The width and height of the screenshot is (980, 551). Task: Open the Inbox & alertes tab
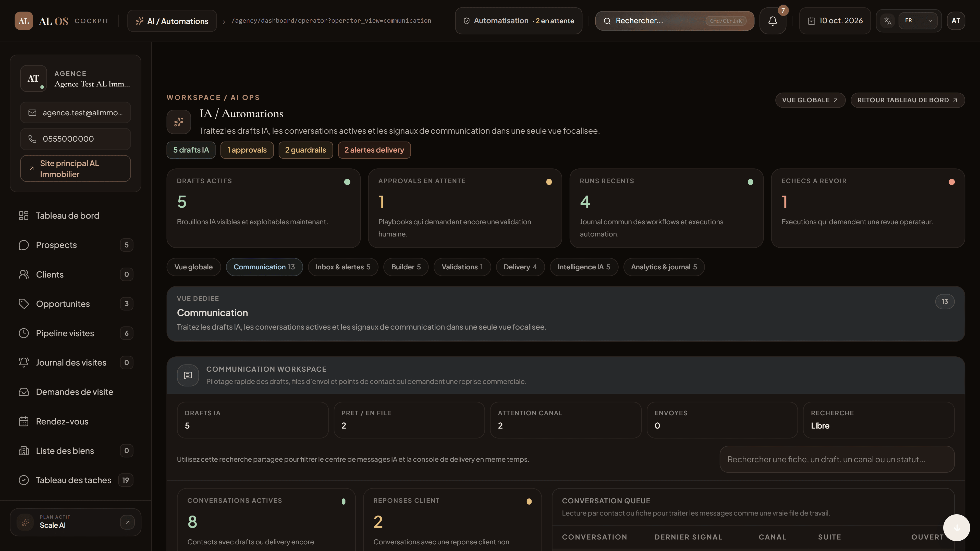(343, 267)
